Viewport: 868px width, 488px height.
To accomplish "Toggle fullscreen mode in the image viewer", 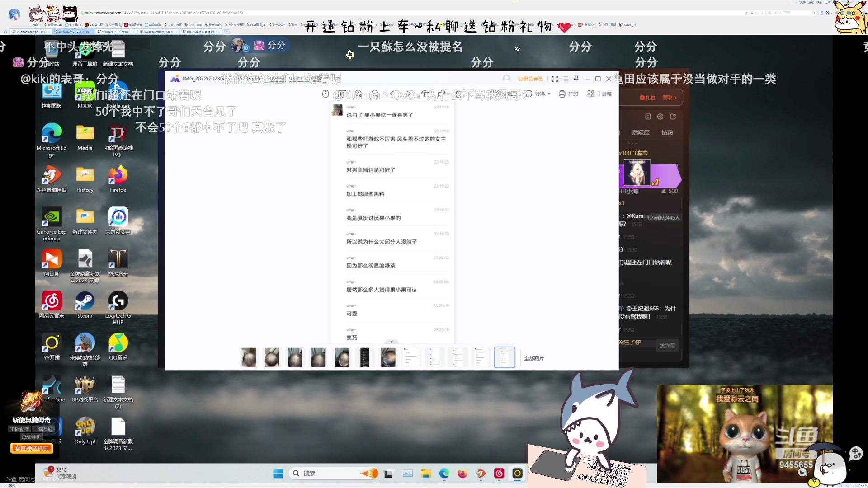I will pos(555,79).
